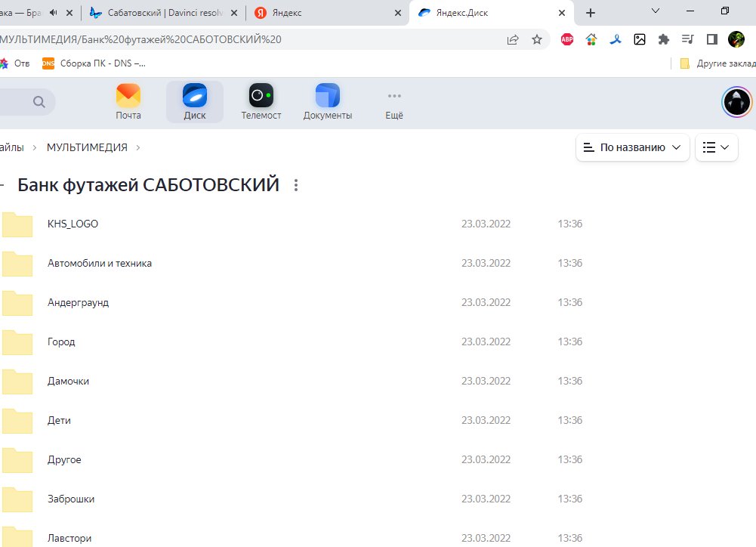This screenshot has height=547, width=756.
Task: Click the AdBlock Plus extension icon
Action: (x=567, y=39)
